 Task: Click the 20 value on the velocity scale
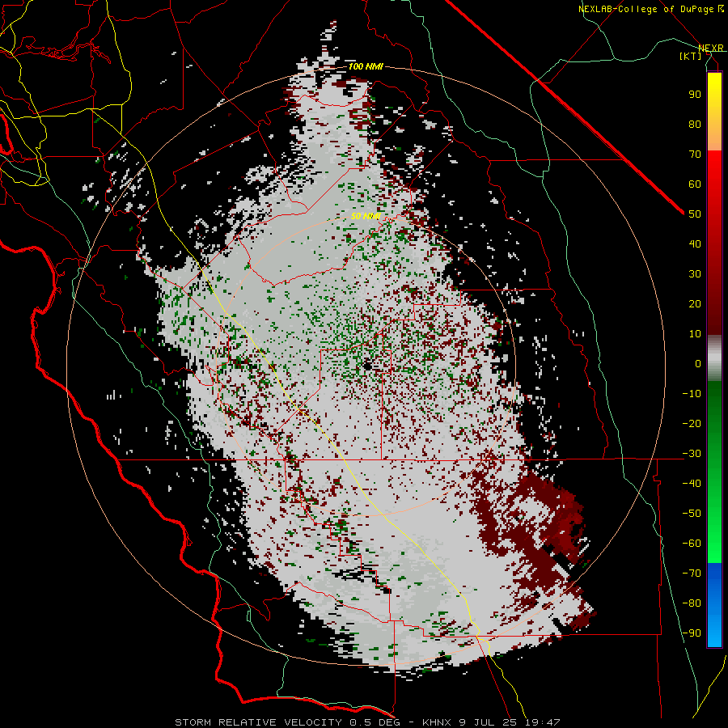(x=695, y=303)
